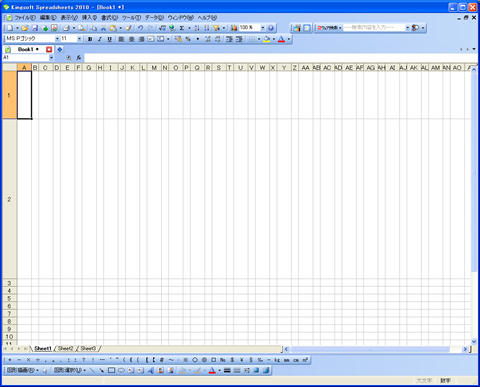Open the font size 11 dropdown
Image resolution: width=480 pixels, height=387 pixels.
pos(79,39)
